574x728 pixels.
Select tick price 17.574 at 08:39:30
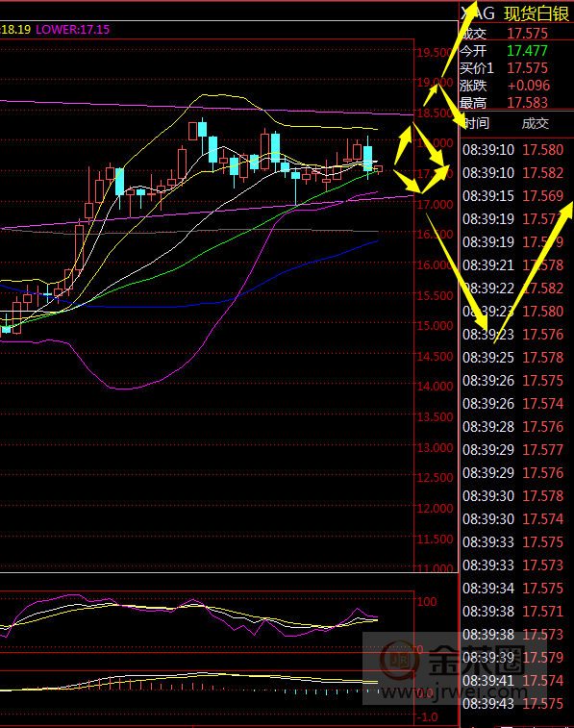pos(543,519)
